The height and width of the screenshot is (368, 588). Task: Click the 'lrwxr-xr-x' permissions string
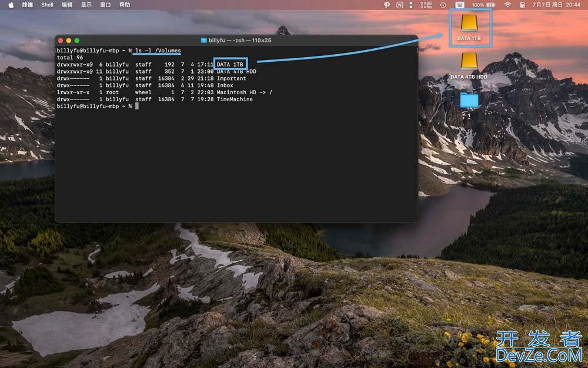[x=73, y=92]
